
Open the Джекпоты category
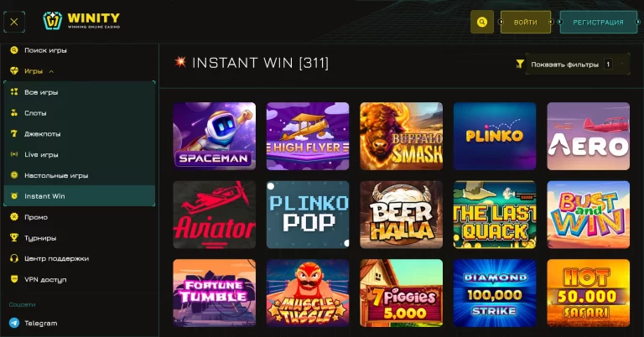pos(80,134)
